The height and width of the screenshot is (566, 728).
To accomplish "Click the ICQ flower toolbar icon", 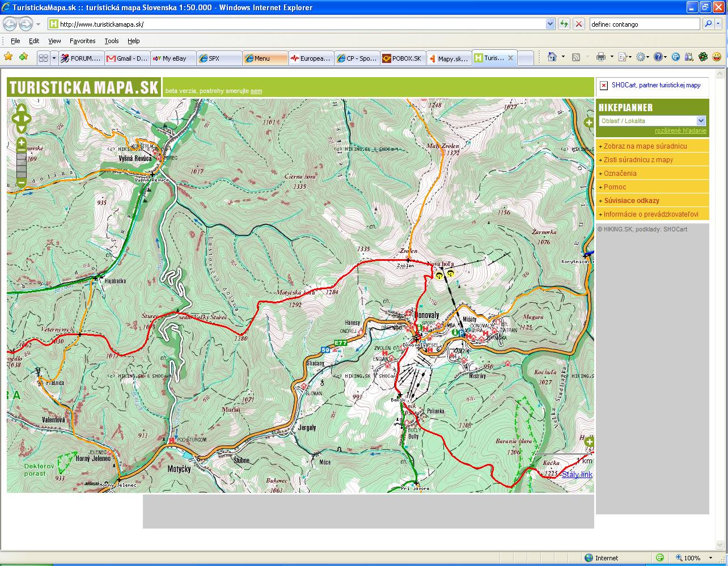I will click(703, 57).
